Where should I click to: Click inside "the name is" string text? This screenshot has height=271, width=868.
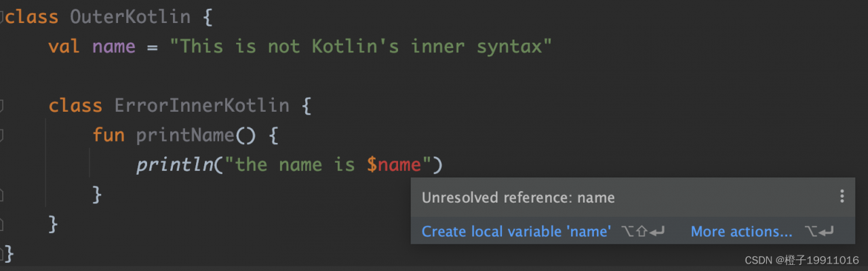tap(295, 165)
